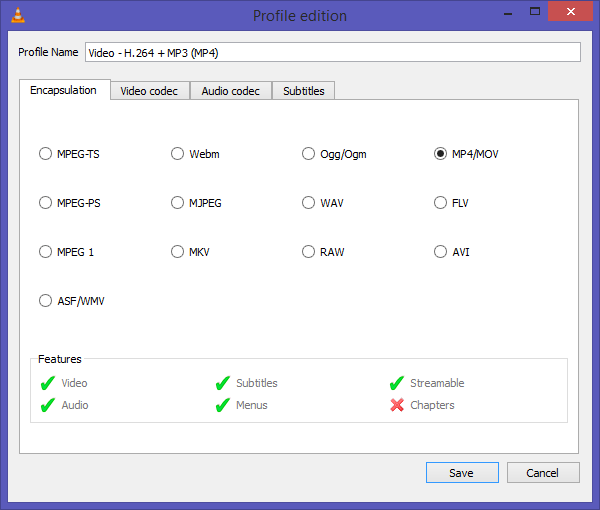The height and width of the screenshot is (510, 600).
Task: Cancel the profile edition dialog
Action: pos(543,473)
